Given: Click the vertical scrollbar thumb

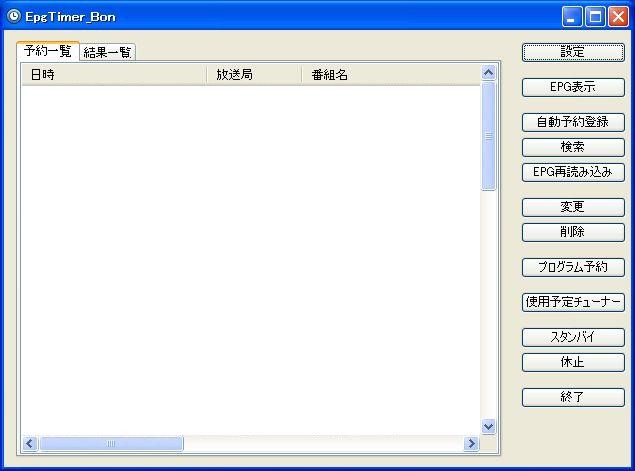Looking at the screenshot, I should click(x=489, y=136).
